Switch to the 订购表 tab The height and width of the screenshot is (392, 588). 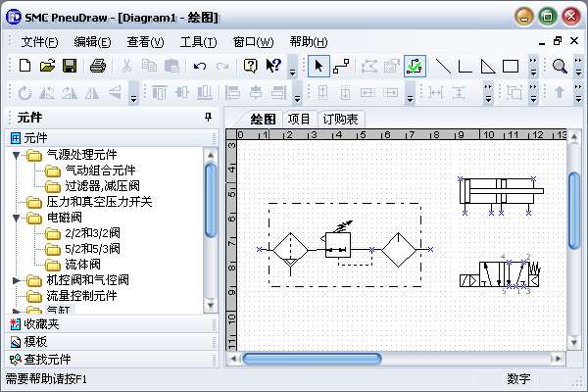(x=340, y=119)
